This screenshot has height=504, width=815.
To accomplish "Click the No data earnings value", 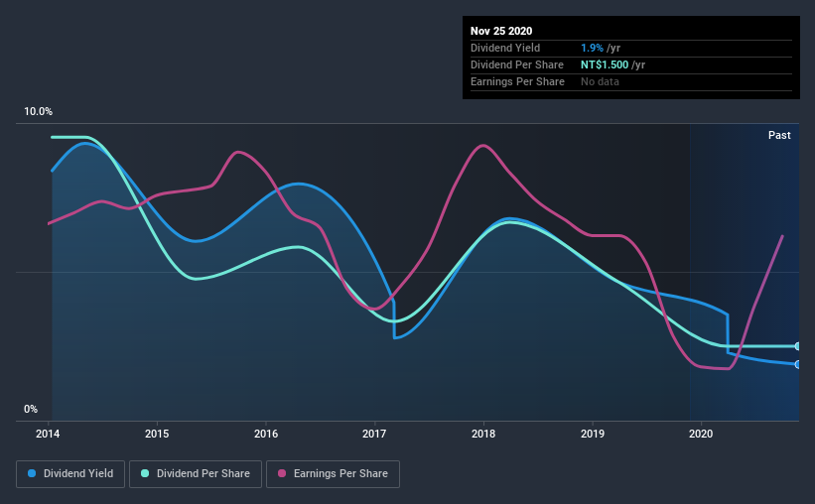I will (600, 81).
